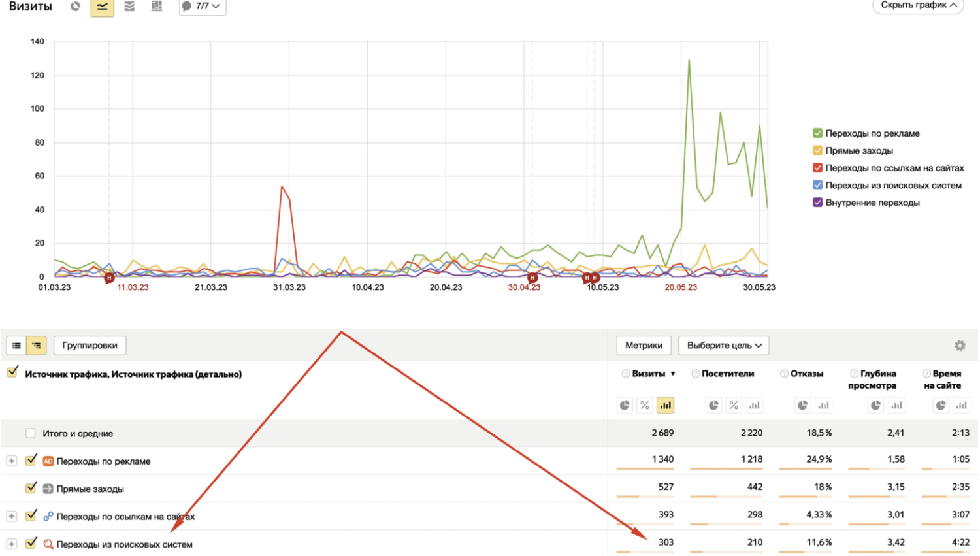Switch to pie chart view
The height and width of the screenshot is (556, 980).
pyautogui.click(x=75, y=7)
